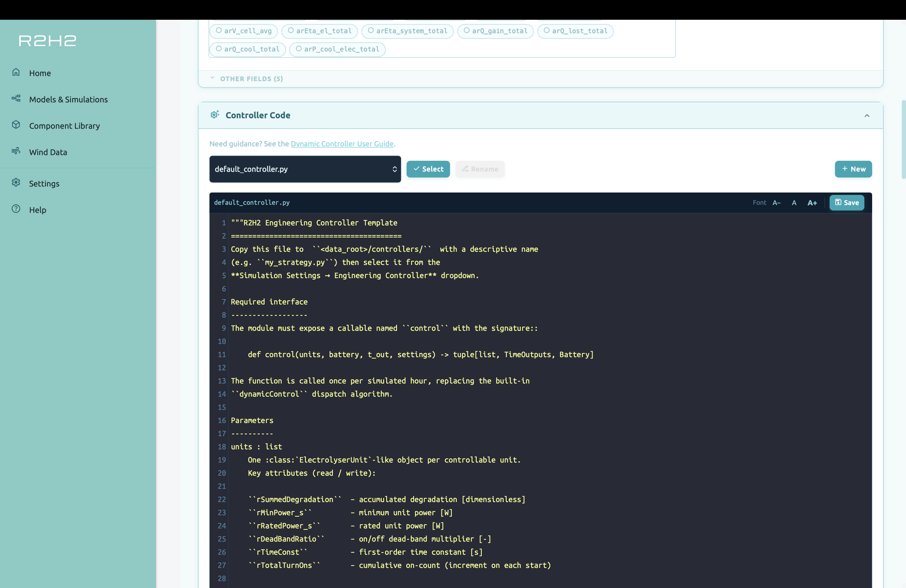Click the R2H2 logo
Viewport: 906px width, 588px height.
tap(48, 40)
